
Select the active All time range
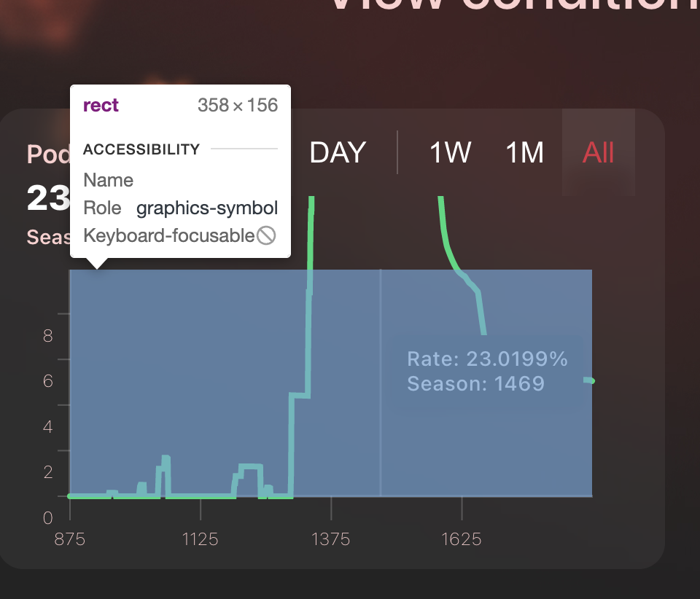597,153
